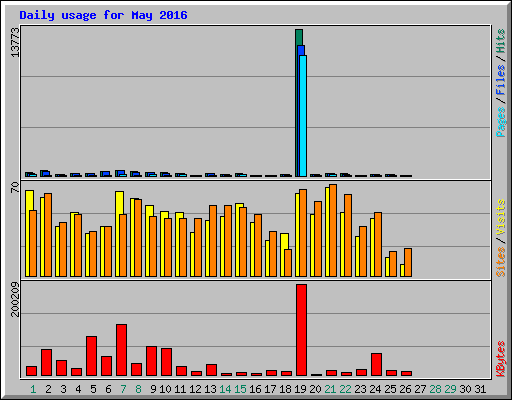Click day 30 on the x-axis

tap(465, 389)
